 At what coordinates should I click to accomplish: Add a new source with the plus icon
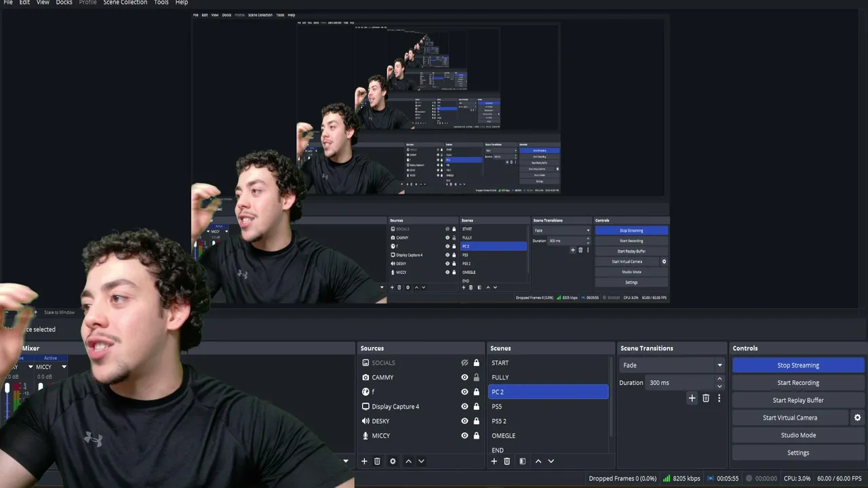tap(364, 462)
